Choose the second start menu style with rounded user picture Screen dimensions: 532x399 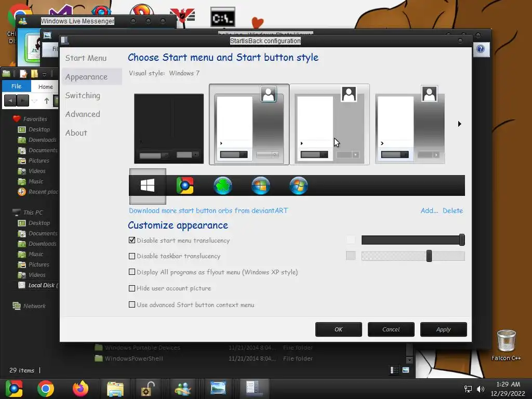(249, 125)
